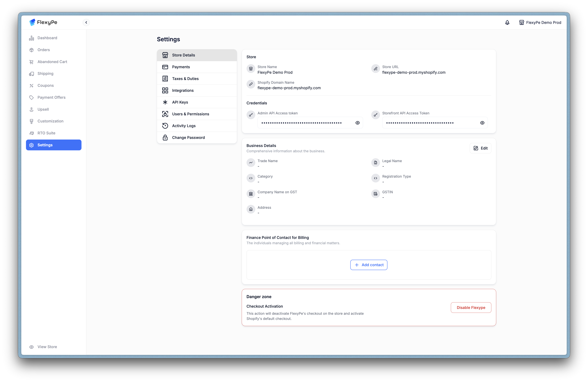The width and height of the screenshot is (588, 382).
Task: Collapse the sidebar with chevron button
Action: tap(86, 22)
